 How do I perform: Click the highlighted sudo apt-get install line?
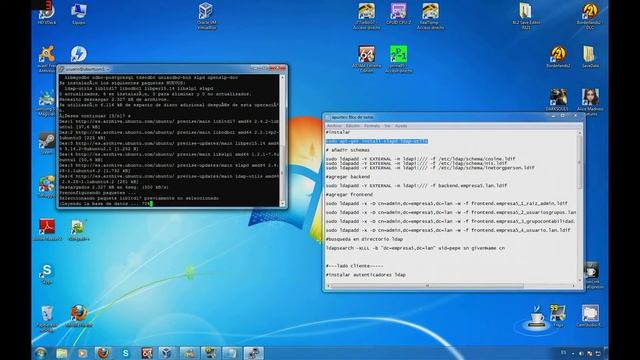[x=377, y=141]
